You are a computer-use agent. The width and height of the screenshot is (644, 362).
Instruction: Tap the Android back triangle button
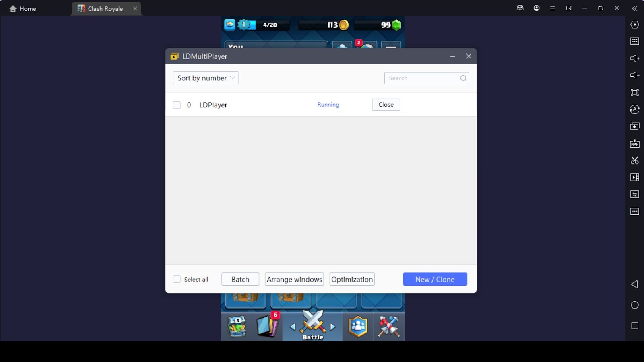[634, 284]
